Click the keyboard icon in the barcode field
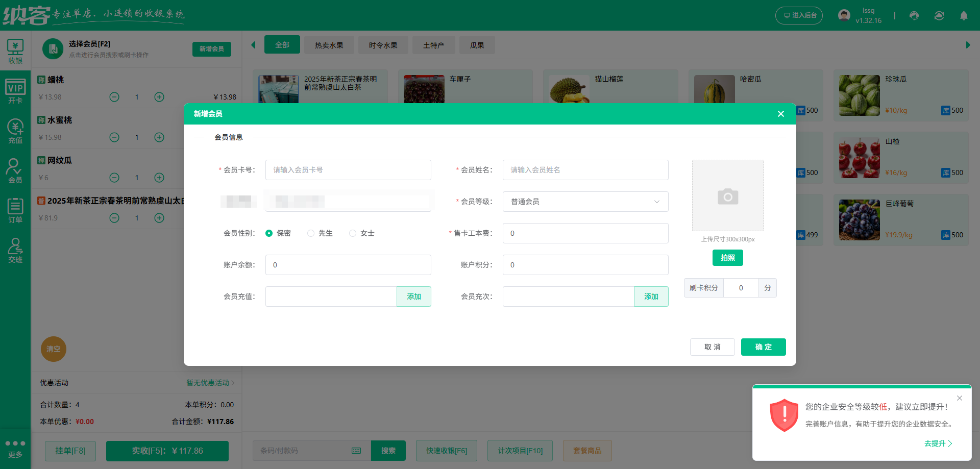This screenshot has height=469, width=980. pyautogui.click(x=356, y=451)
